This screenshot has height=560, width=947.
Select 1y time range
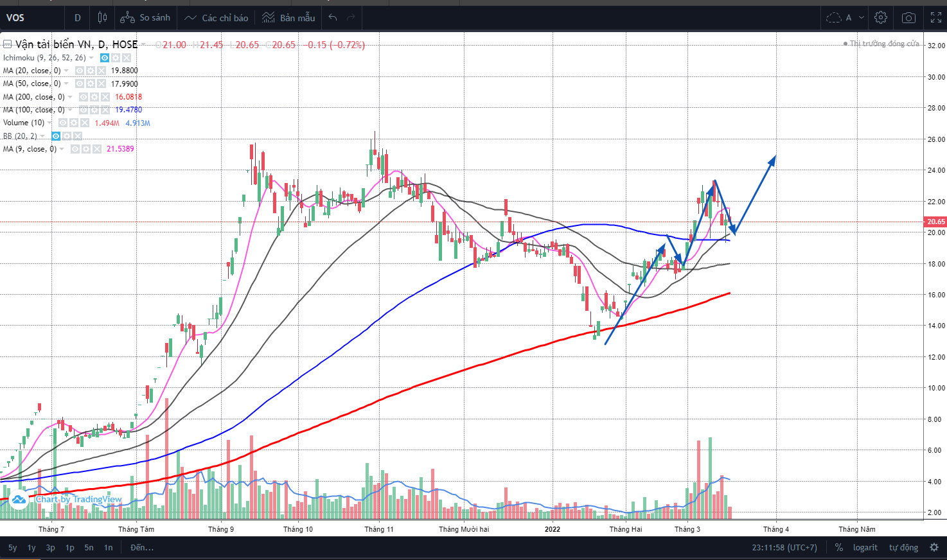[x=31, y=548]
